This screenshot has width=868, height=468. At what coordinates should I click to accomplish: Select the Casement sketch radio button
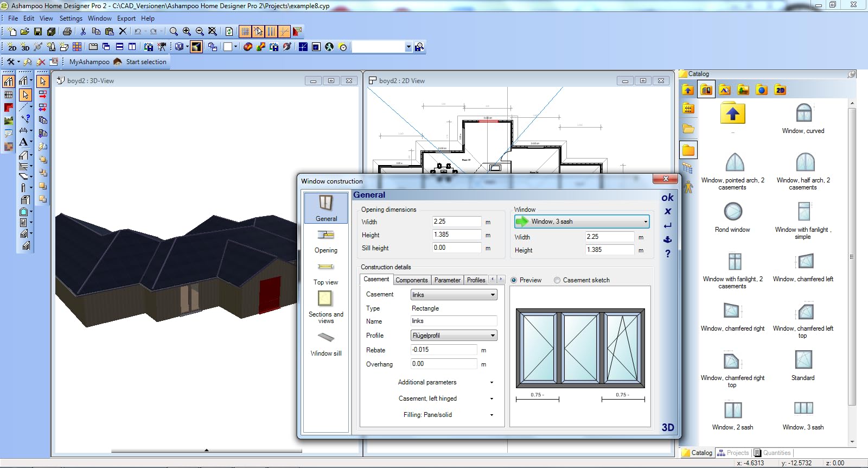[557, 280]
